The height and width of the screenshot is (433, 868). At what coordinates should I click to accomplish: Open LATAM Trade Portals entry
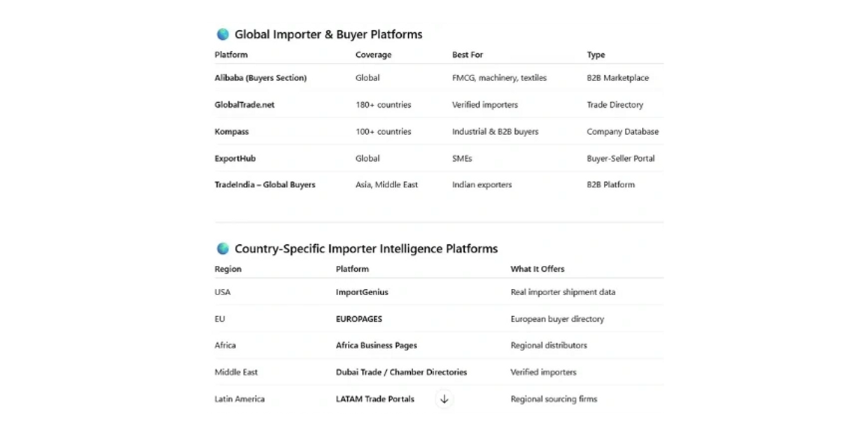(x=374, y=399)
